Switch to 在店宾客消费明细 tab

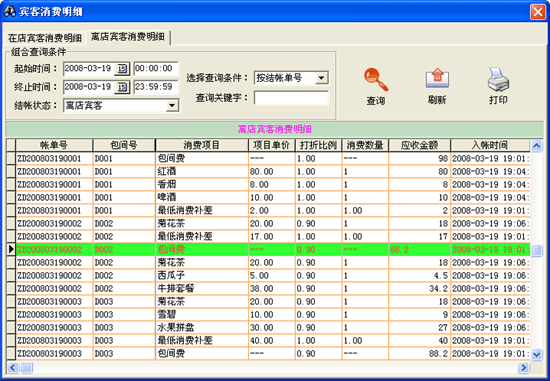(45, 38)
